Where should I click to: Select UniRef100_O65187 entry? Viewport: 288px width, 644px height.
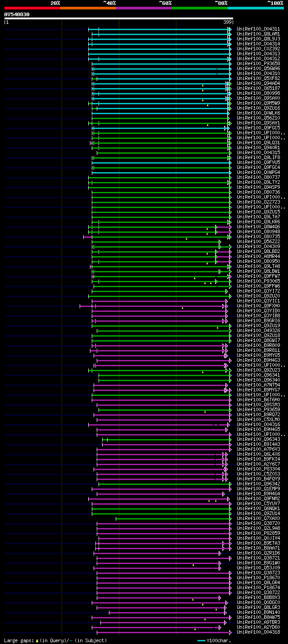point(258,89)
